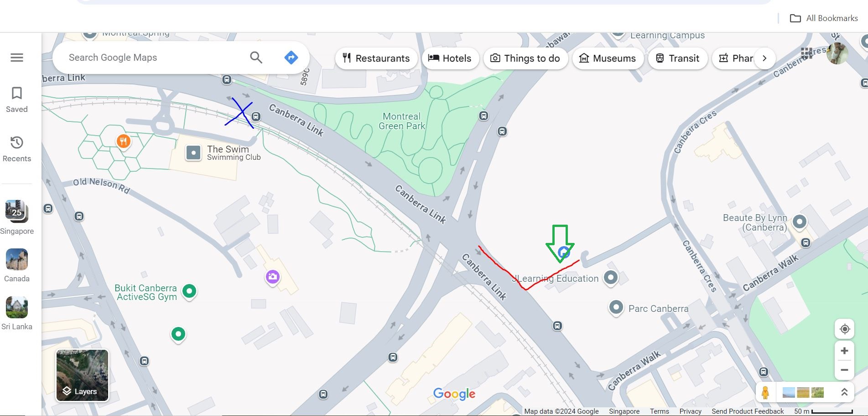Image resolution: width=868 pixels, height=416 pixels.
Task: Open All Bookmarks folder
Action: (x=824, y=18)
